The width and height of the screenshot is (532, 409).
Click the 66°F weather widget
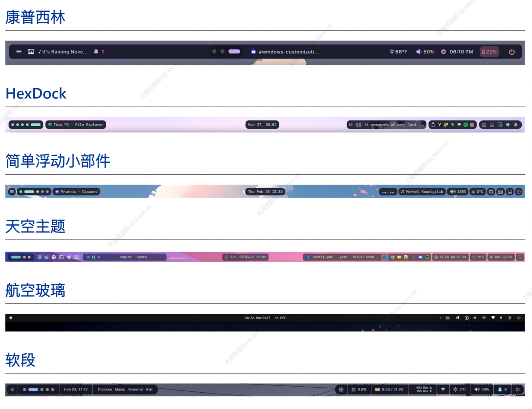click(398, 52)
